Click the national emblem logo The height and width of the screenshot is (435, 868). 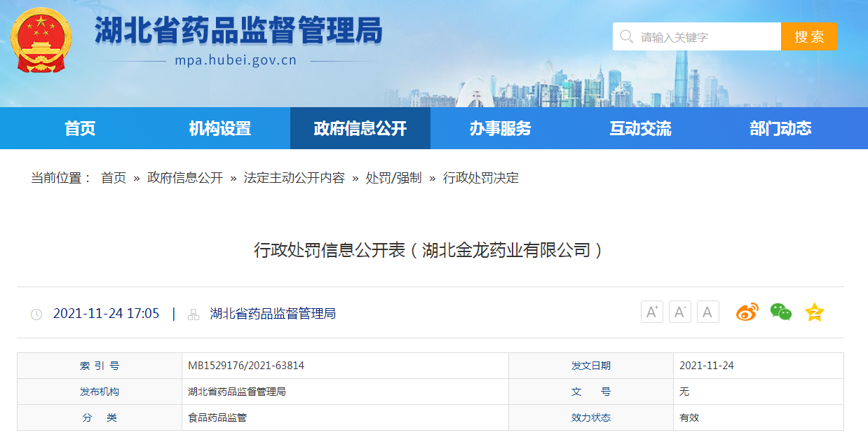41,40
